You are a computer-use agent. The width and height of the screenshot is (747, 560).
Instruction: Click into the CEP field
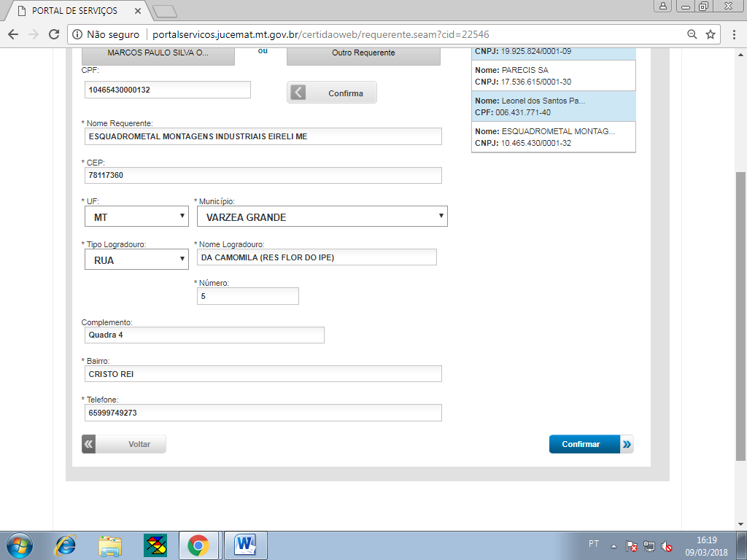[263, 175]
